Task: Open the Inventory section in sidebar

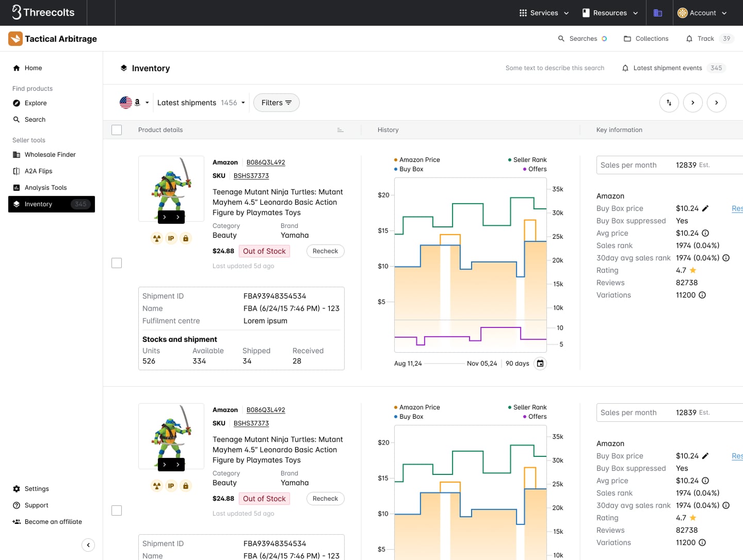Action: [38, 204]
